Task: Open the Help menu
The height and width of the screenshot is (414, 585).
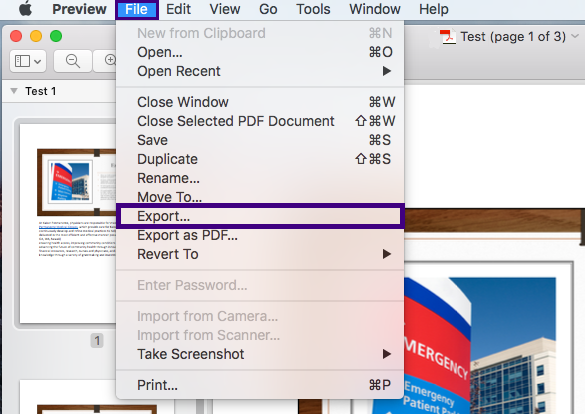Action: click(434, 9)
